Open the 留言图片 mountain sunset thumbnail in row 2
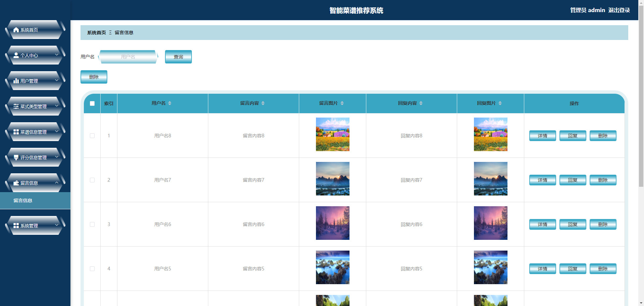The width and height of the screenshot is (644, 306). click(333, 179)
